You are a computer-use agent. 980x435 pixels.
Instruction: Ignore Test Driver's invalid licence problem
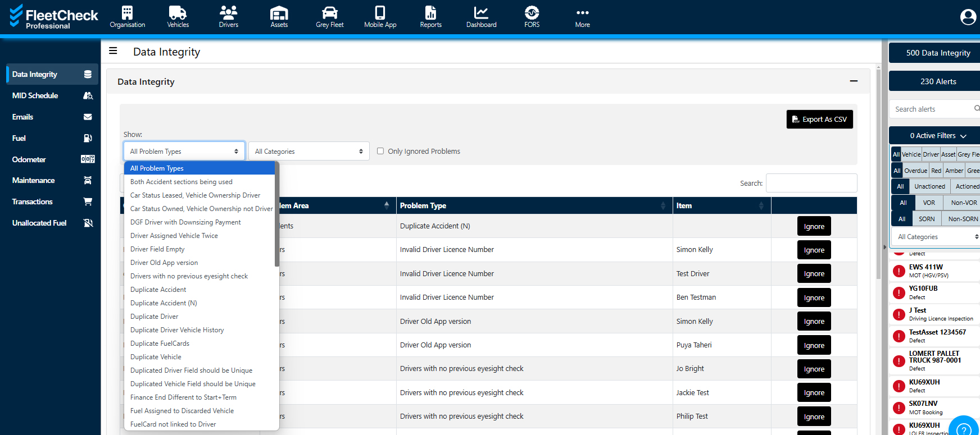point(814,273)
